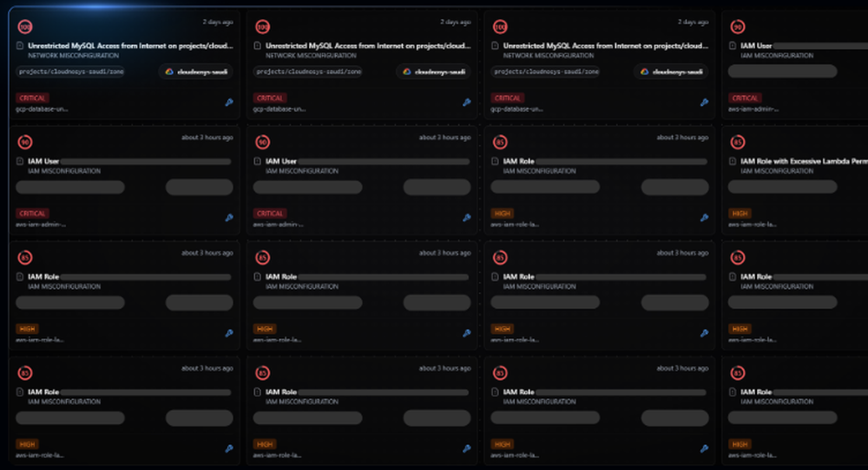This screenshot has height=470, width=868.
Task: Click the 90 score badge in the top row
Action: (738, 28)
